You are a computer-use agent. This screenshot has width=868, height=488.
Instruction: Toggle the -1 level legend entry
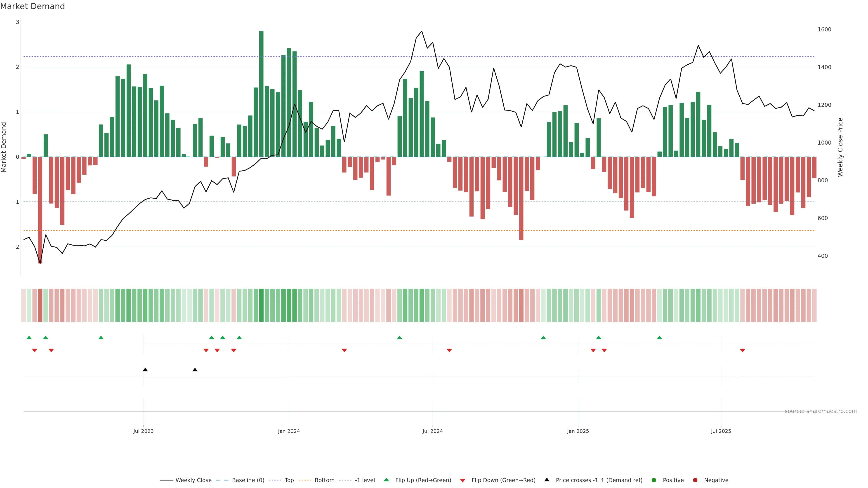pos(365,480)
